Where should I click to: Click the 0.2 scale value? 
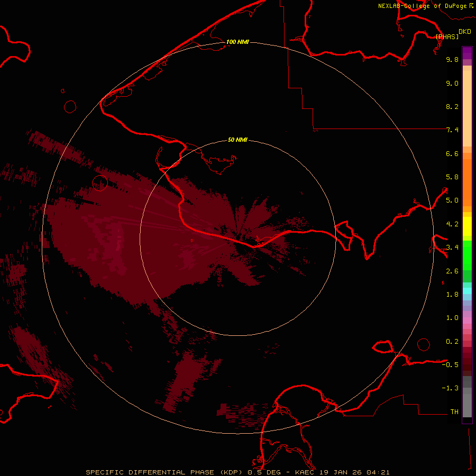pos(452,342)
